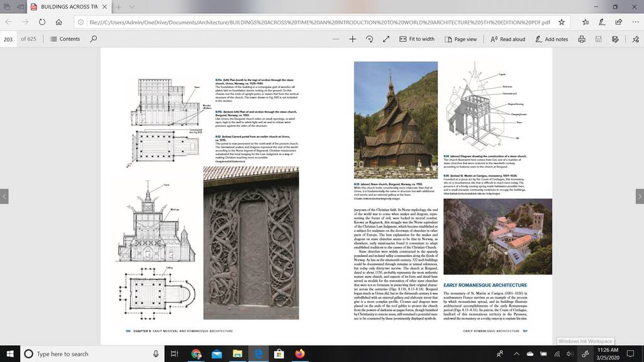
Task: Open Windows Ink Workspace tray icon
Action: [x=586, y=354]
